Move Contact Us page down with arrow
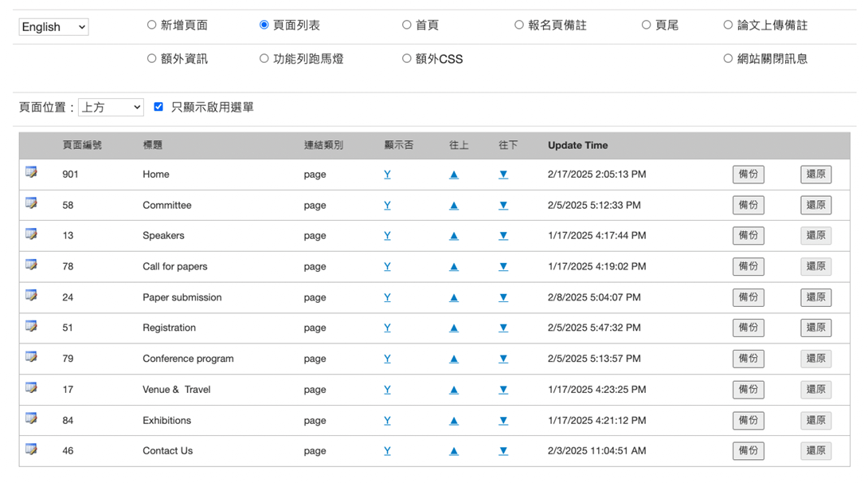The image size is (868, 483). 503,451
